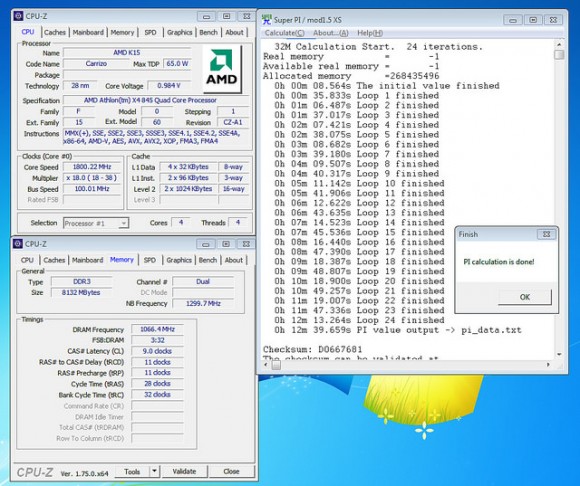Open the Tools dropdown arrow in CPU-Z
The height and width of the screenshot is (486, 580).
(154, 471)
